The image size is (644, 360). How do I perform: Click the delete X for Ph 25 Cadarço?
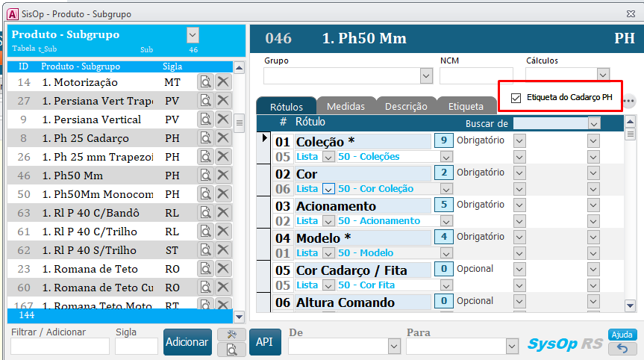coord(222,138)
